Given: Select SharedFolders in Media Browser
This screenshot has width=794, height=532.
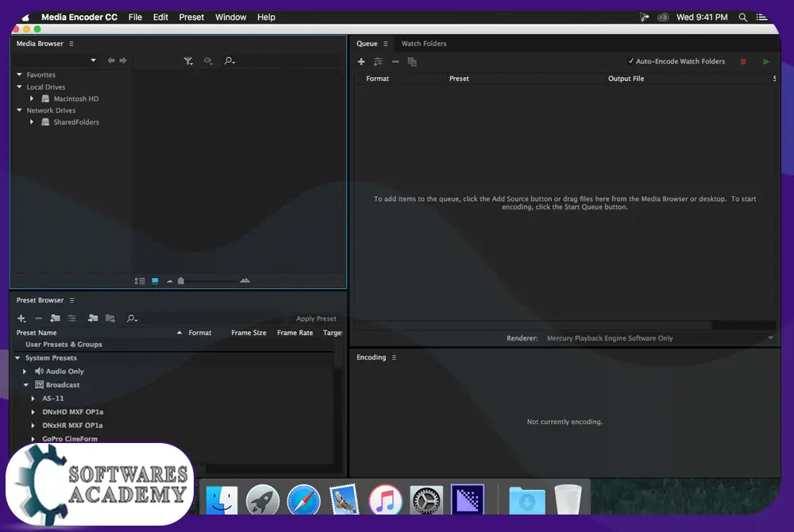Looking at the screenshot, I should tap(76, 122).
